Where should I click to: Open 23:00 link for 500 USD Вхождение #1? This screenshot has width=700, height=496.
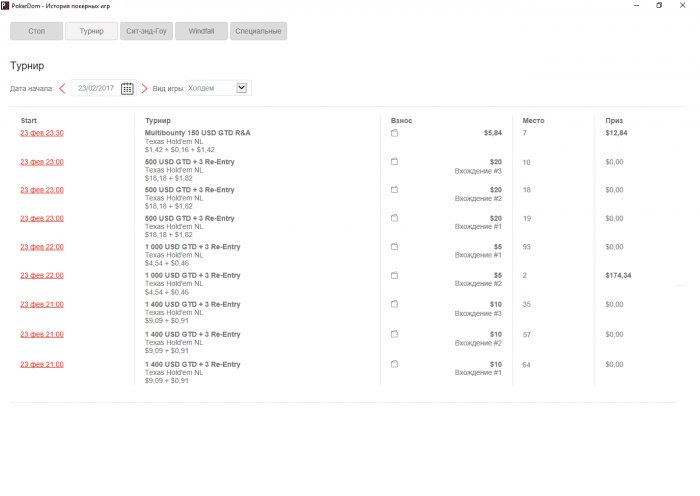(x=42, y=218)
